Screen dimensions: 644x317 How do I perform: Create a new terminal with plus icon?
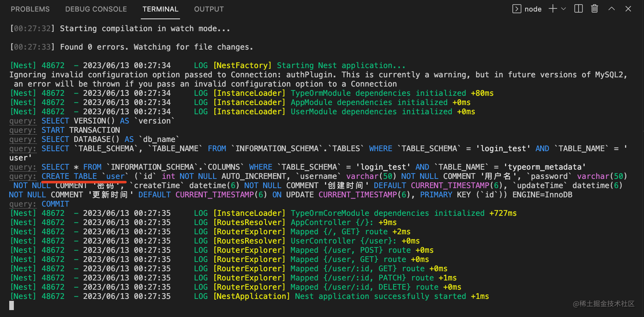coord(552,9)
